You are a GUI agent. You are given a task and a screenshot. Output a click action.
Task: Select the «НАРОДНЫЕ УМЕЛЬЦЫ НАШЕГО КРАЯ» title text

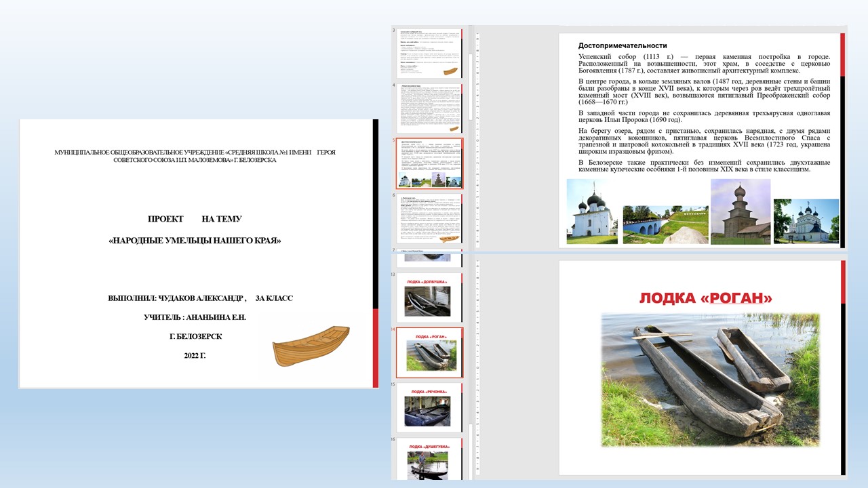(x=195, y=241)
